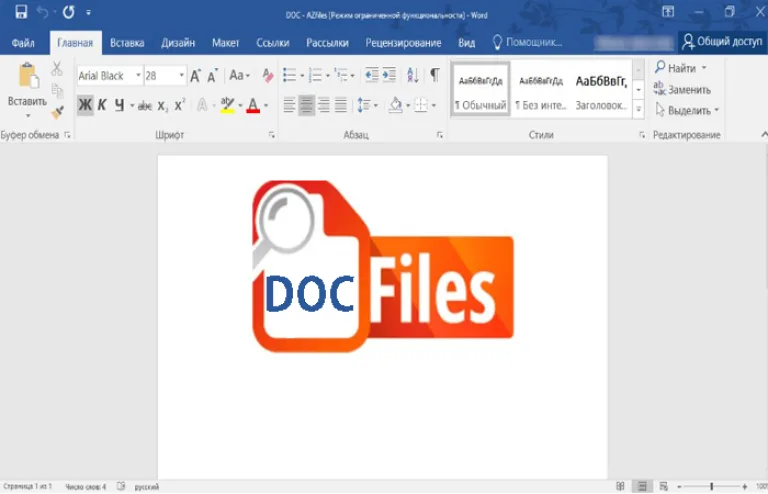Screen dimensions: 768x494
Task: Open text effects outlined A
Action: pyautogui.click(x=201, y=105)
